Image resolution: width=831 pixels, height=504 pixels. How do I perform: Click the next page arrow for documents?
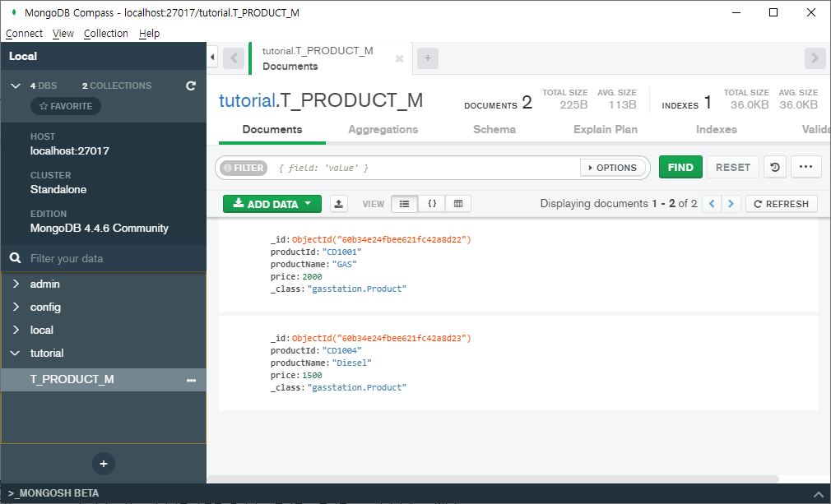pos(731,203)
